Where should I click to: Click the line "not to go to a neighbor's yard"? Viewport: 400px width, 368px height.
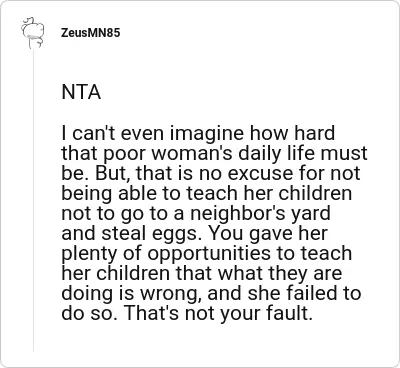point(196,214)
